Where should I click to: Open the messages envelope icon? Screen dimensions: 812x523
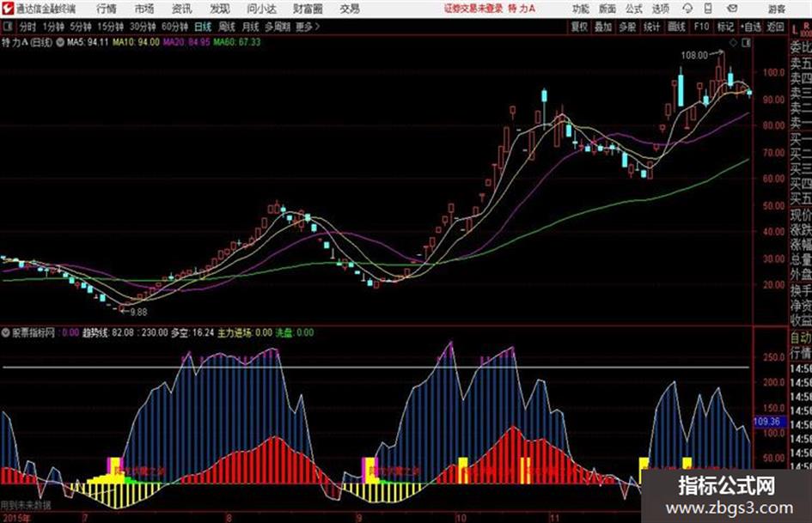(x=732, y=9)
